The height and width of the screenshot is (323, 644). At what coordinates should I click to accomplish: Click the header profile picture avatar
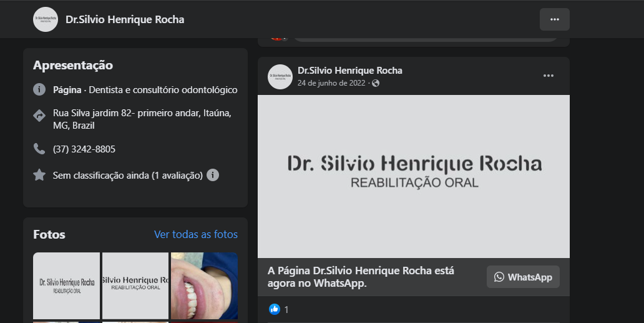(x=46, y=19)
